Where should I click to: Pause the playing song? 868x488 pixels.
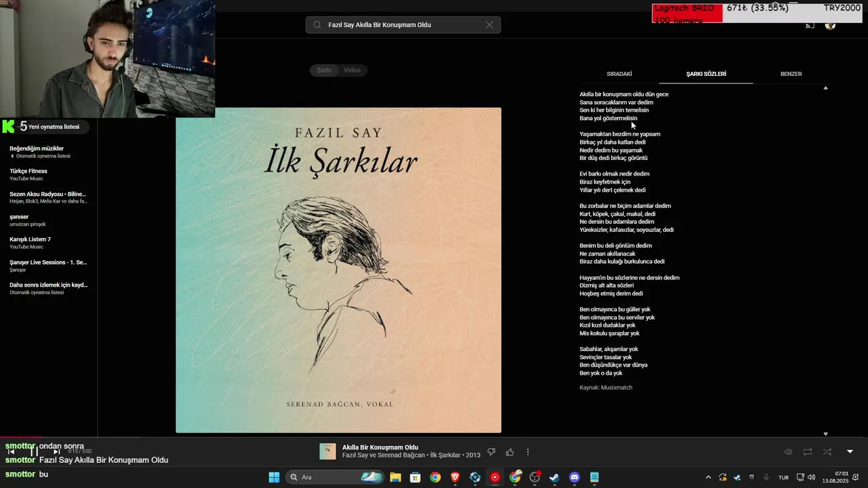click(x=34, y=452)
